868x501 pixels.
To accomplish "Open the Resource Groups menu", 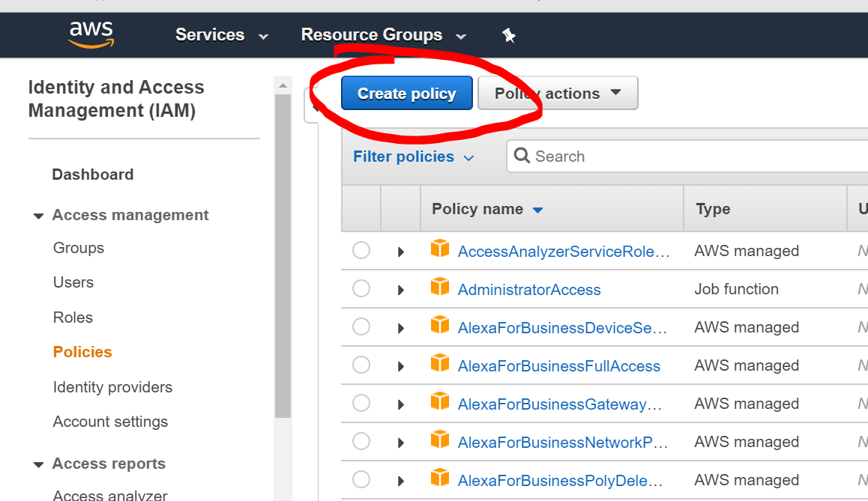I will pos(383,35).
